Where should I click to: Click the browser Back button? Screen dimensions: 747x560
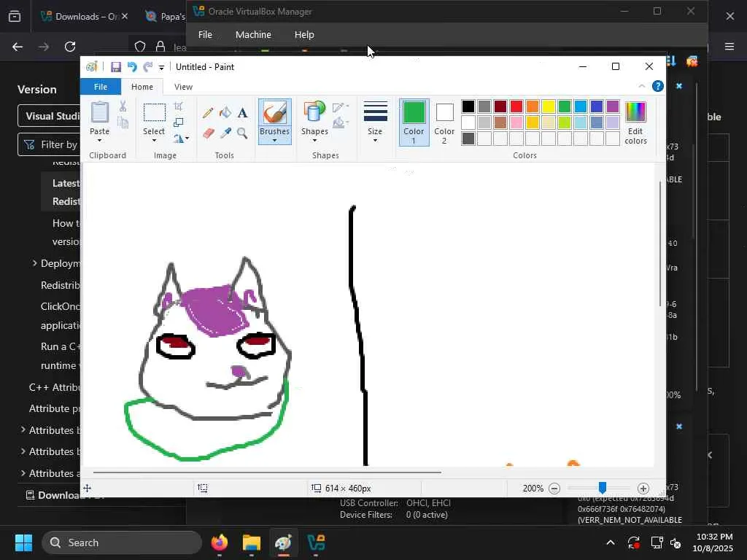point(18,47)
